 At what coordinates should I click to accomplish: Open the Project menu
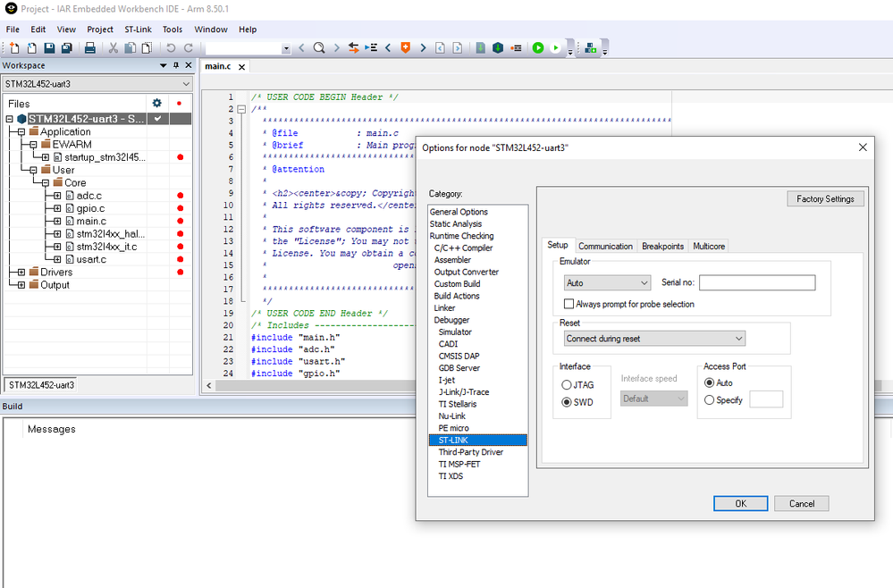click(100, 29)
